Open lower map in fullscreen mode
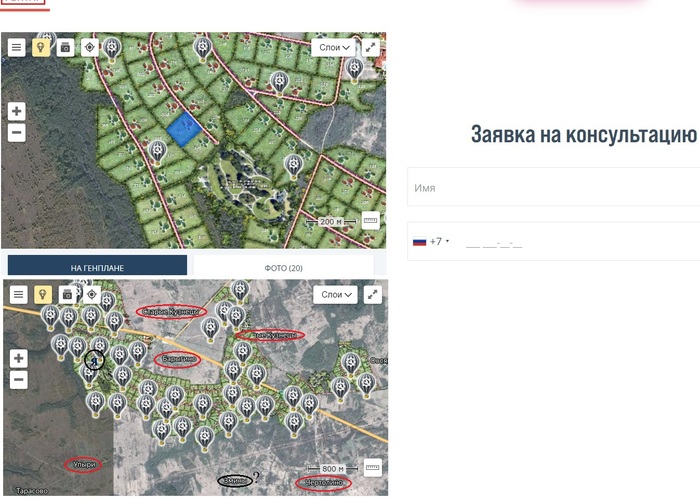 [x=373, y=295]
